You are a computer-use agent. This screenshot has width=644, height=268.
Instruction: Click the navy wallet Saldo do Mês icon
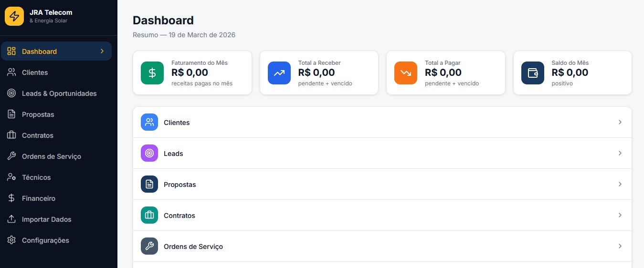pos(533,73)
